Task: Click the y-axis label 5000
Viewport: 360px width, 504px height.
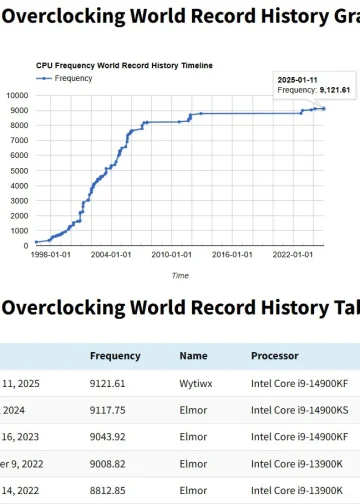Action: [19, 171]
